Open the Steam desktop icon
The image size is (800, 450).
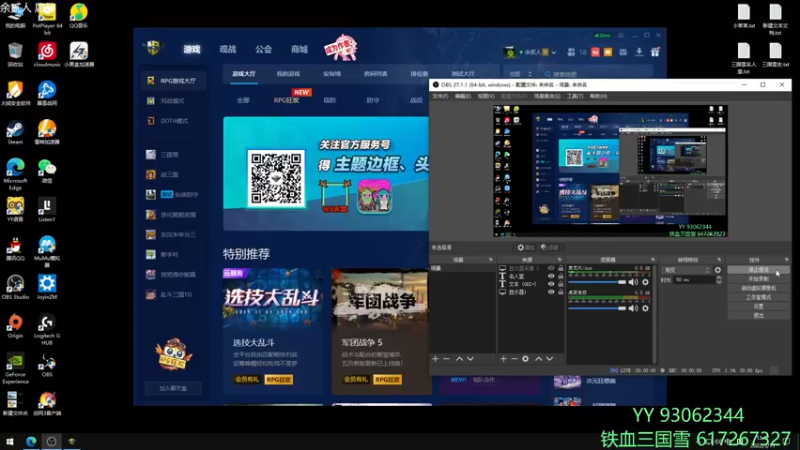point(15,133)
